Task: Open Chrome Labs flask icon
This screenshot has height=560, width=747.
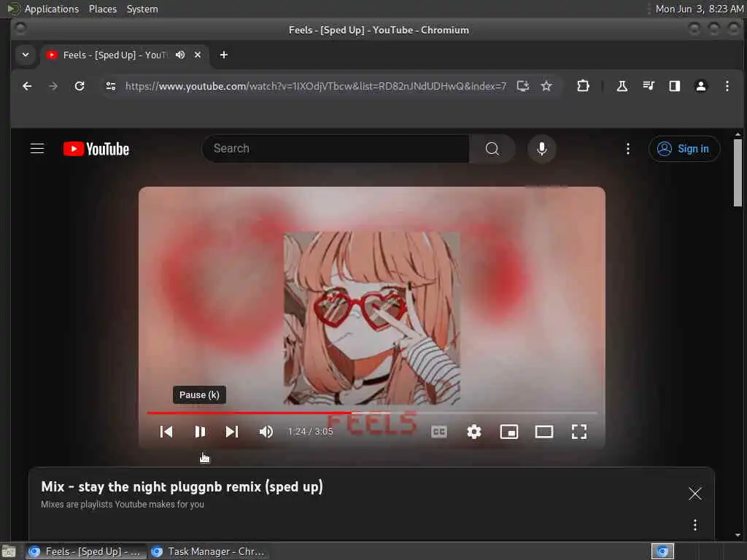Action: (x=622, y=86)
